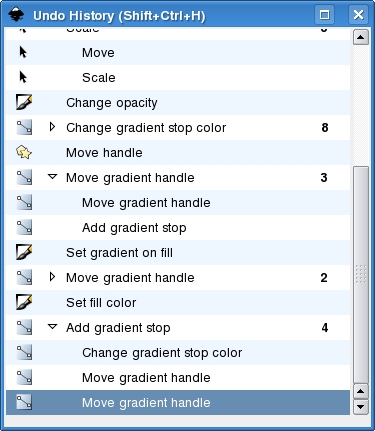
Task: Select the Set fill color history entry
Action: [178, 303]
